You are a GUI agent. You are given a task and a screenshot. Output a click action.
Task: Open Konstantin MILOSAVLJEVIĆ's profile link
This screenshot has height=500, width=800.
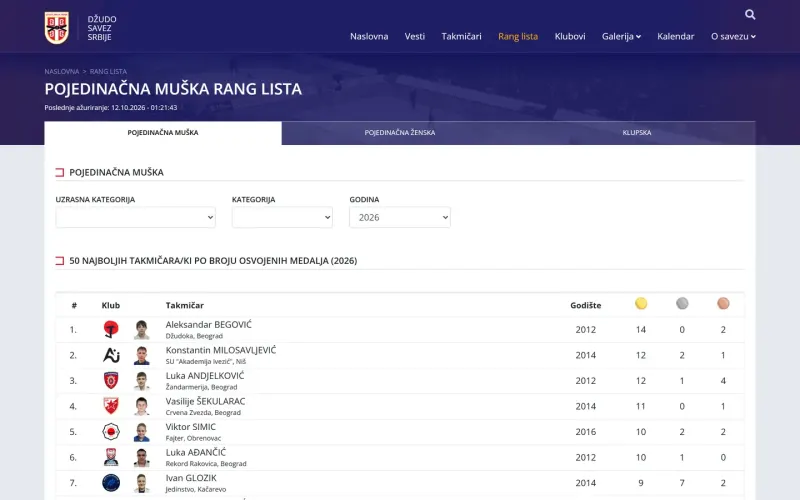click(220, 350)
